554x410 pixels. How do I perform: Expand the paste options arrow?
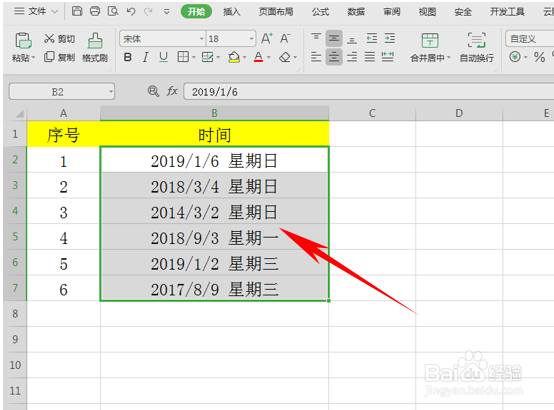click(34, 58)
